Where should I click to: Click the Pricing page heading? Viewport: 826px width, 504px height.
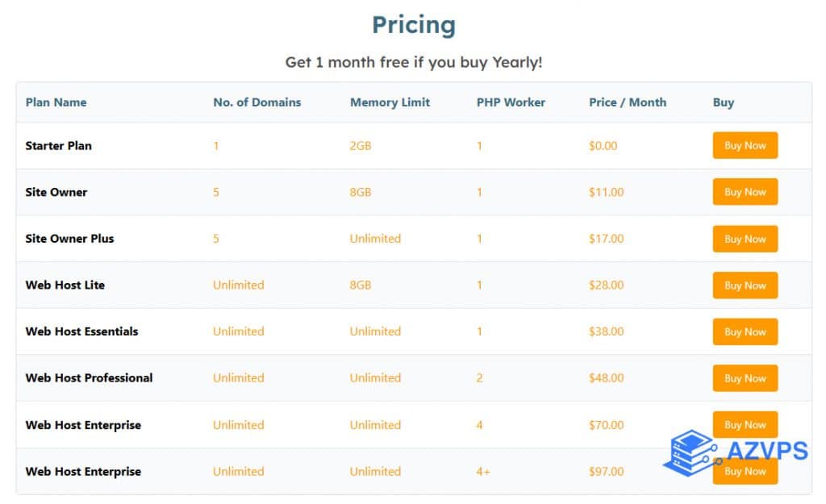pos(413,25)
